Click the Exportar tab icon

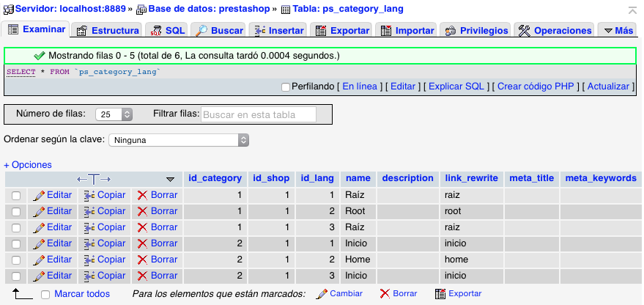[321, 31]
